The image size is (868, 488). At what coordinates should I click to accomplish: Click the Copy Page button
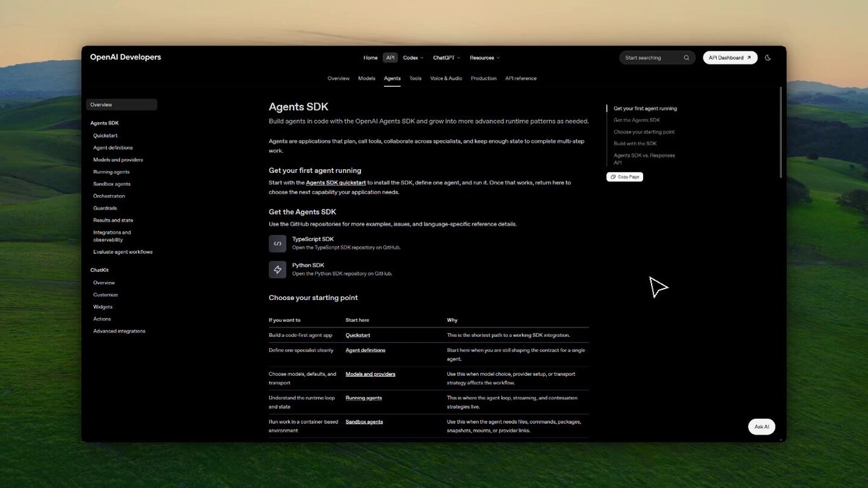pyautogui.click(x=624, y=176)
